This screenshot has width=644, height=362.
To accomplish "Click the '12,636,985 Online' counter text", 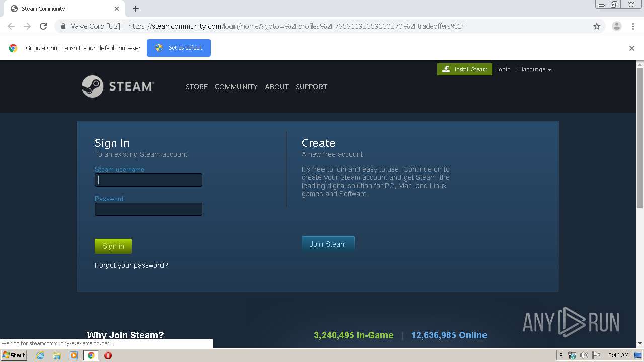I will (x=449, y=335).
